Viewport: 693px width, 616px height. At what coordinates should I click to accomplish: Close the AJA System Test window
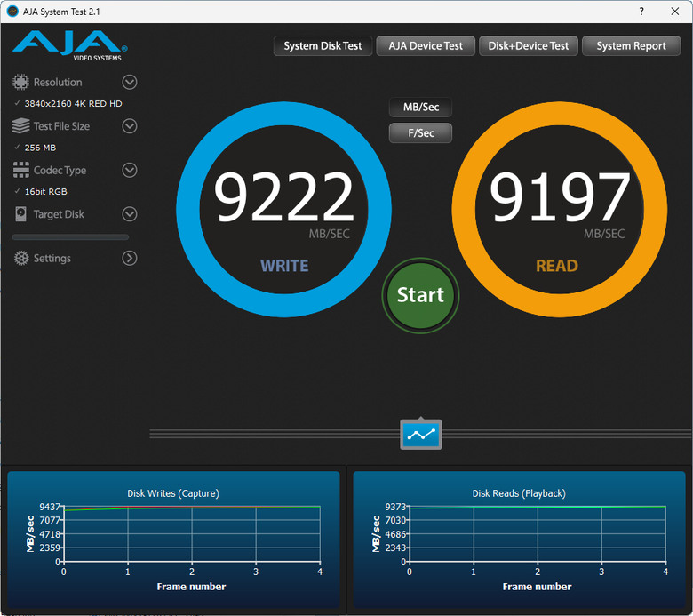pyautogui.click(x=675, y=12)
